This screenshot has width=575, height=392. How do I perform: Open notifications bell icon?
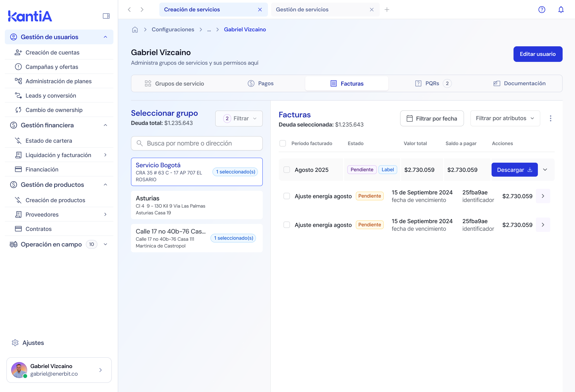pyautogui.click(x=561, y=10)
